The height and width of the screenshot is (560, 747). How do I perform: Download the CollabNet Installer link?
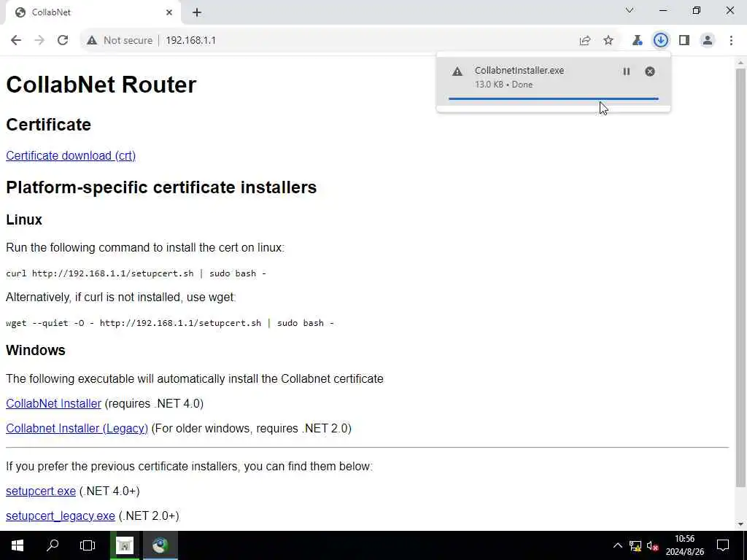click(53, 403)
